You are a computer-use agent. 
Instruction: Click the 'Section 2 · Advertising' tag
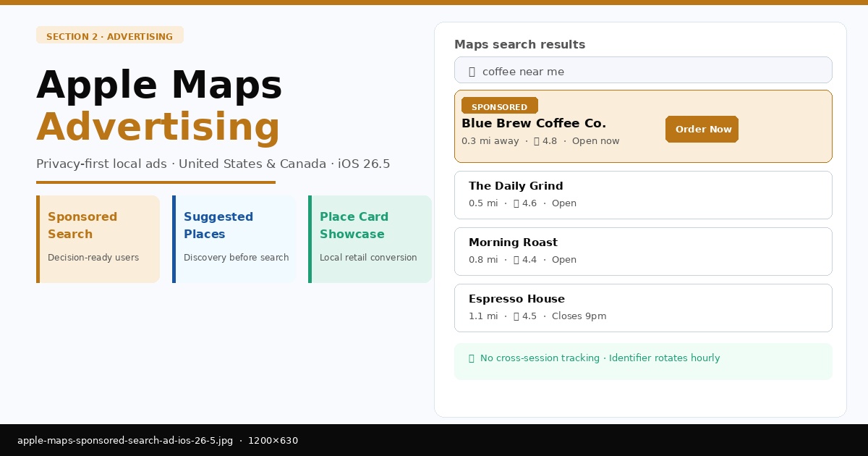coord(110,36)
